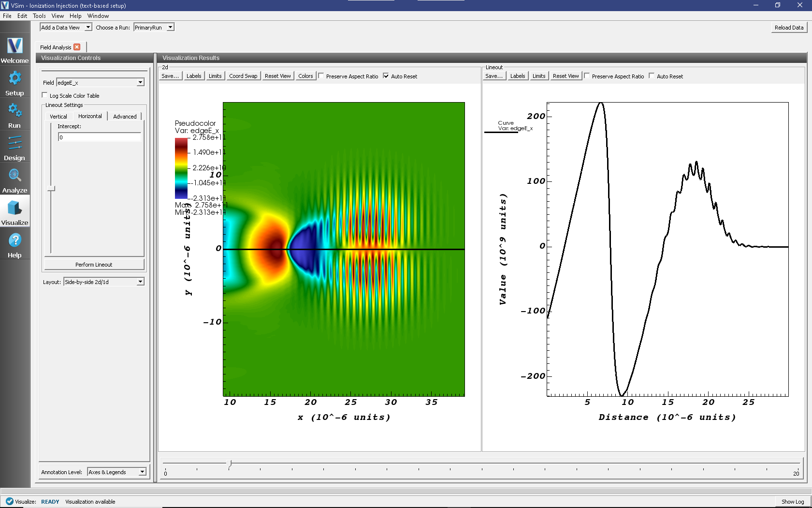The image size is (812, 508).
Task: Click 2d Reset View button
Action: (x=278, y=76)
